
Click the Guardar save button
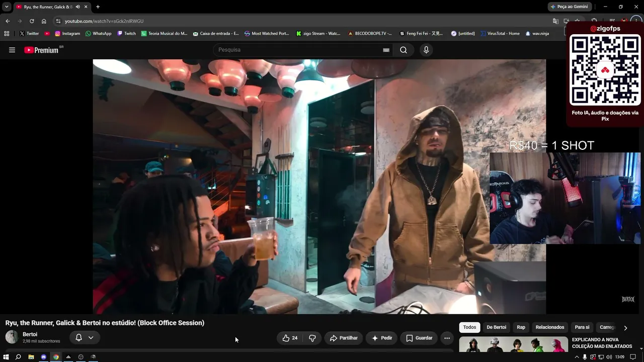pos(419,338)
